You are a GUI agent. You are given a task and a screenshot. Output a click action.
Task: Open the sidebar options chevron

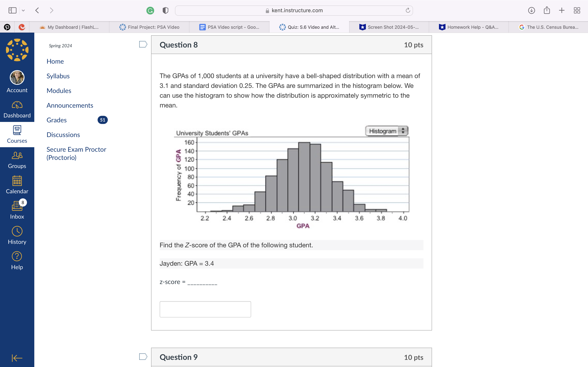click(23, 10)
